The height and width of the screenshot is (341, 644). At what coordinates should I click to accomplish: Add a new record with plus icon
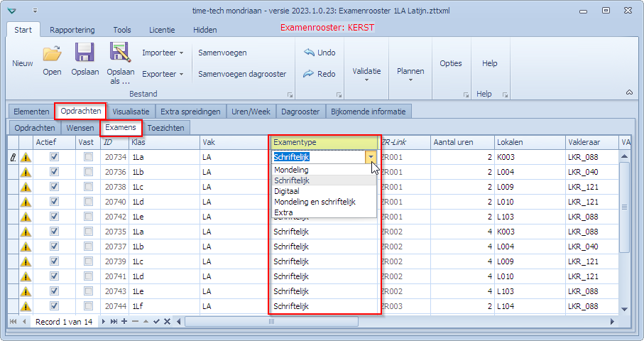coord(124,322)
